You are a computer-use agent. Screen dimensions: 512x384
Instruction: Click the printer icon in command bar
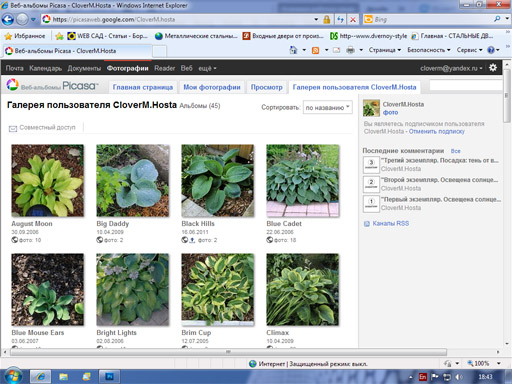click(350, 50)
